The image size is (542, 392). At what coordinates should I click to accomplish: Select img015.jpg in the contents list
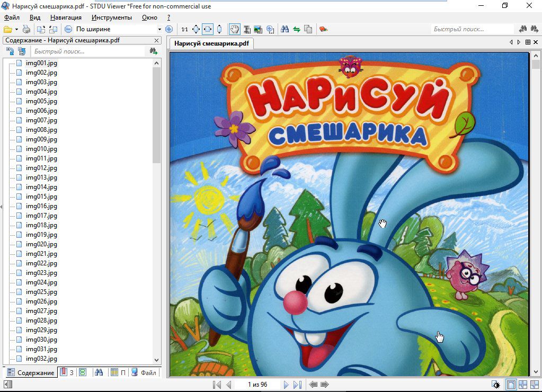tap(41, 197)
